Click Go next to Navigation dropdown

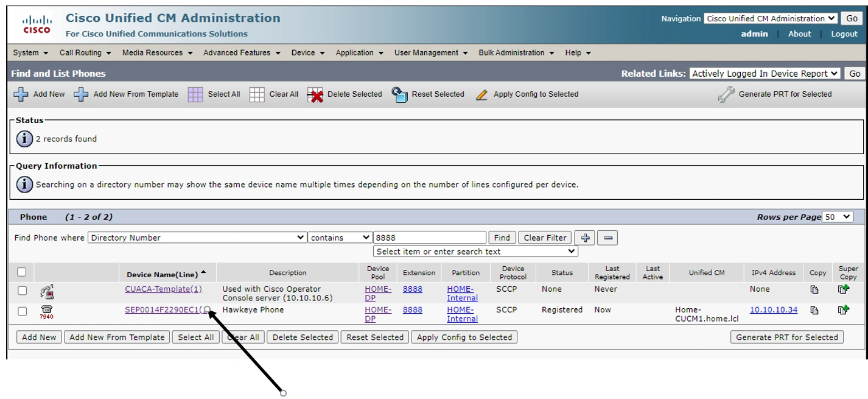852,19
